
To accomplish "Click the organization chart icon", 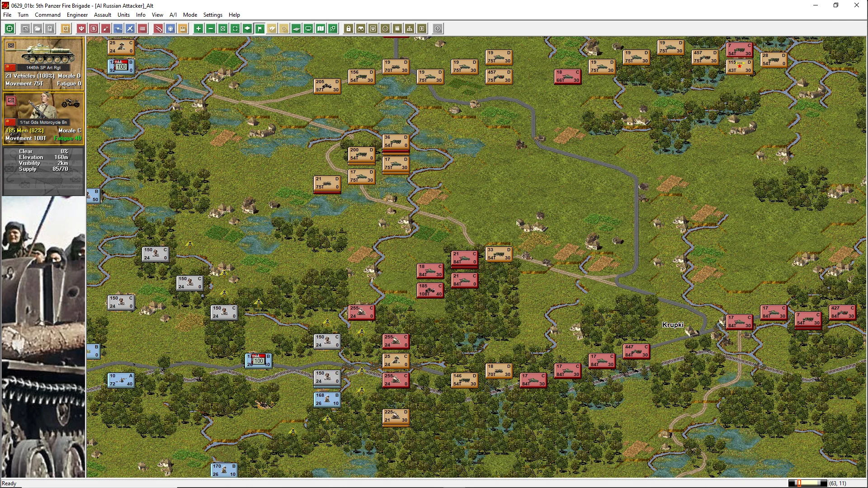I will pos(410,28).
